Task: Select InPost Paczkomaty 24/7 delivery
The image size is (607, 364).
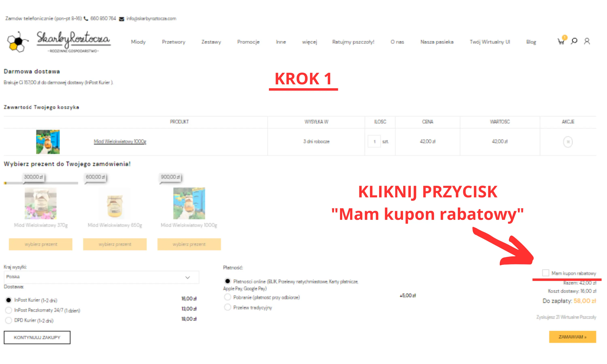Action: 8,310
